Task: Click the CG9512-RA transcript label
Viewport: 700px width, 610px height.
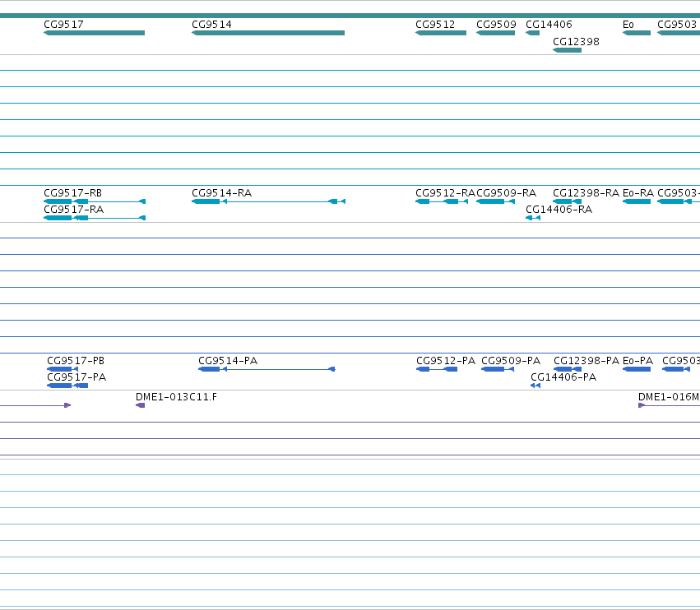Action: (445, 193)
